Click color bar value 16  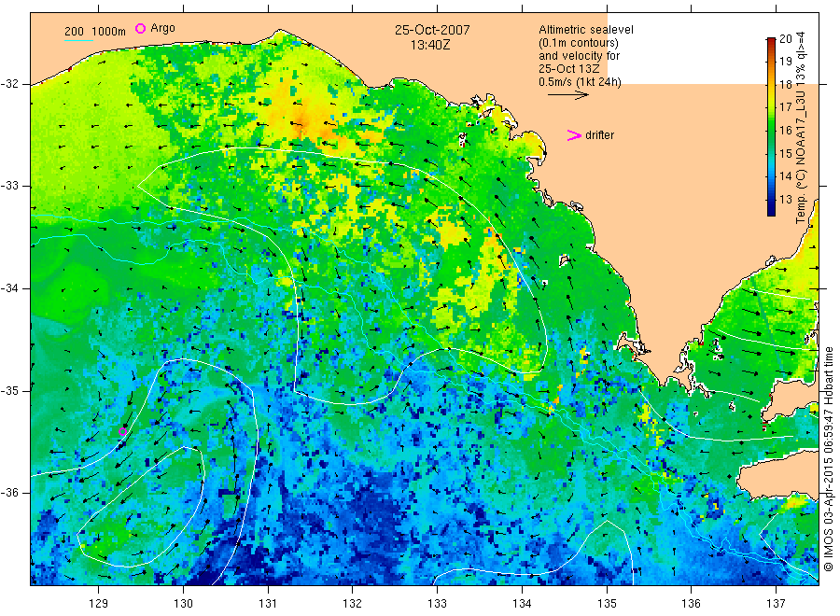[785, 130]
